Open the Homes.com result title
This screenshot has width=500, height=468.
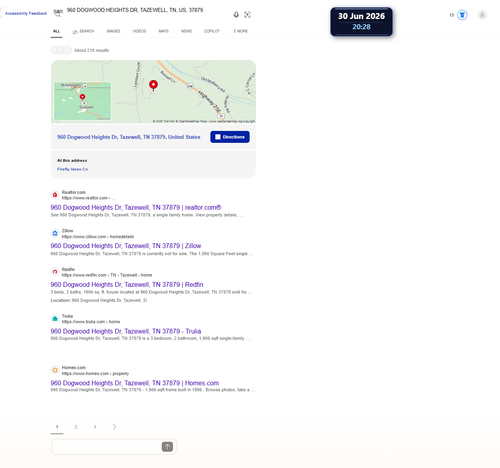(135, 383)
